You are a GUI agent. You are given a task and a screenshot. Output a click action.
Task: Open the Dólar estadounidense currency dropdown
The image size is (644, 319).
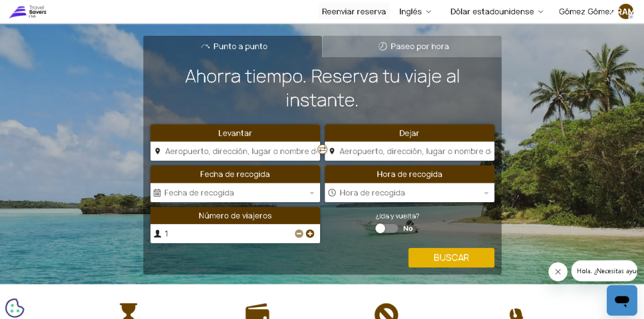point(497,12)
